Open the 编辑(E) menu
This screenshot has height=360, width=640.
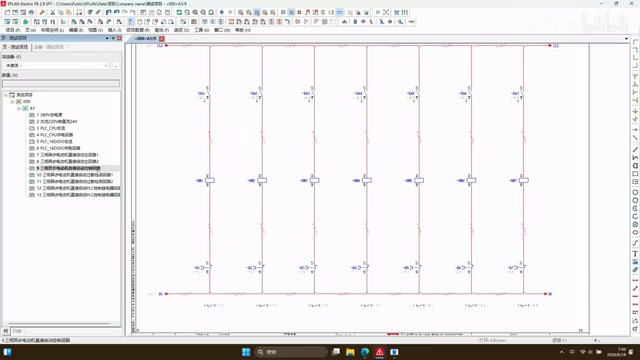click(76, 30)
